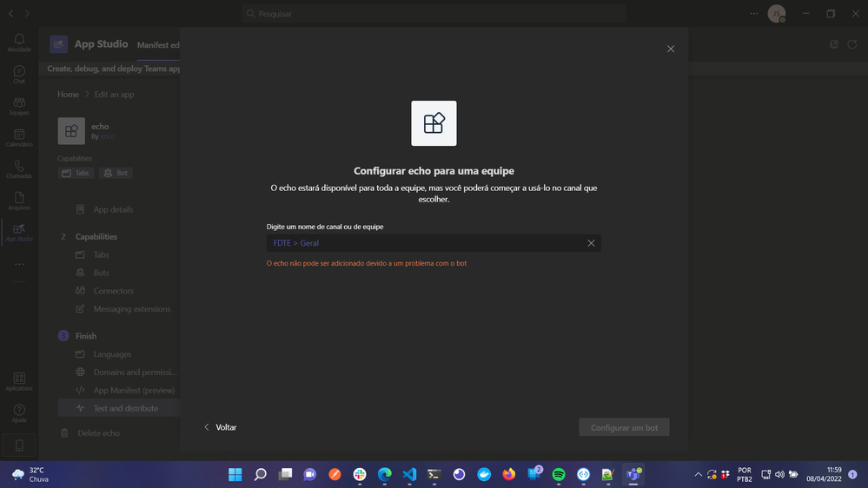
Task: Open Firefox from the taskbar
Action: tap(509, 474)
